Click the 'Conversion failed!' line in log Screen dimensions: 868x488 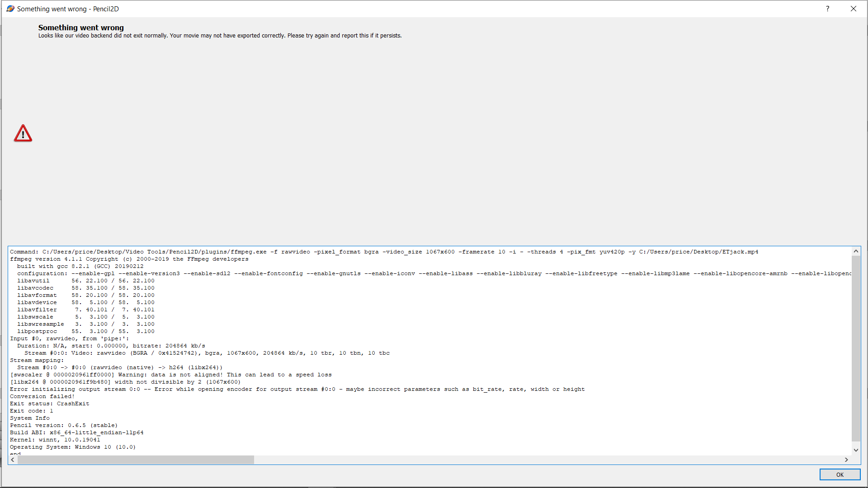click(42, 396)
